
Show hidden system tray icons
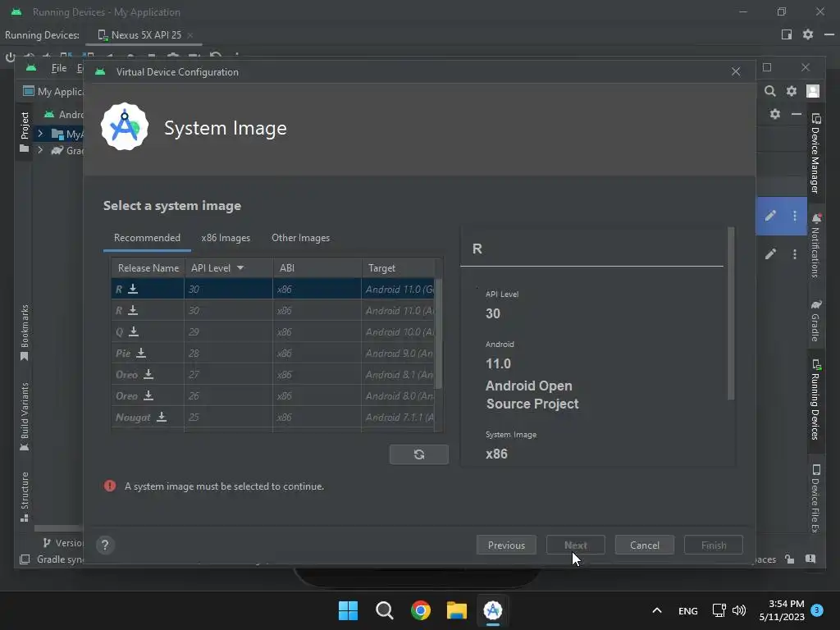pyautogui.click(x=657, y=610)
